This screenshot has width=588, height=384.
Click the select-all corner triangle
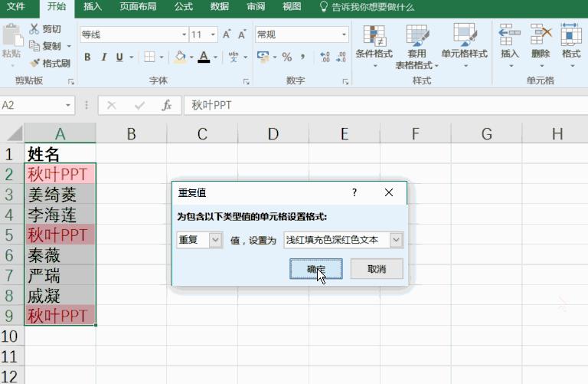click(15, 133)
